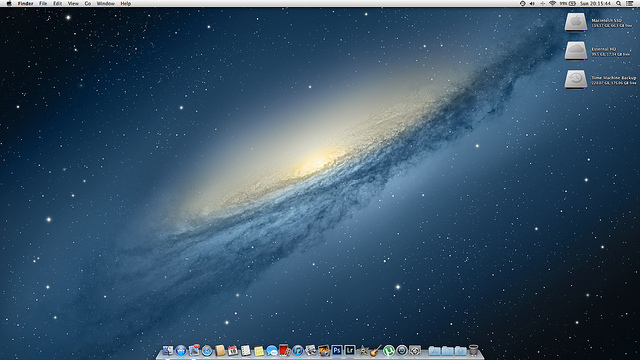640x360 pixels.
Task: Open the volume control in menu bar
Action: pos(532,3)
